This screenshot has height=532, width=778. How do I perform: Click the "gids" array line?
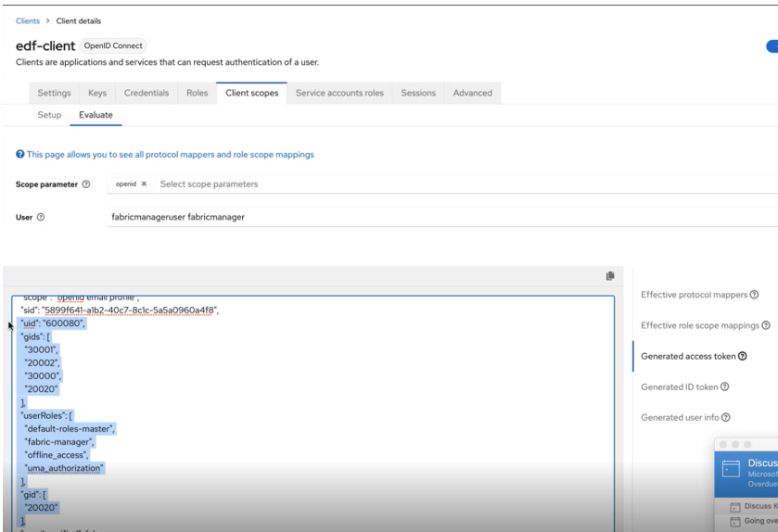click(35, 336)
